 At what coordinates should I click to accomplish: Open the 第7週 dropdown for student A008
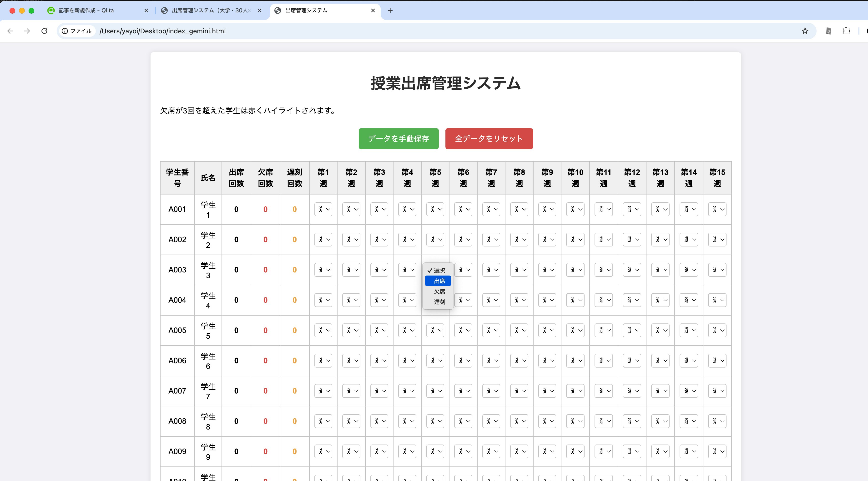coord(491,421)
